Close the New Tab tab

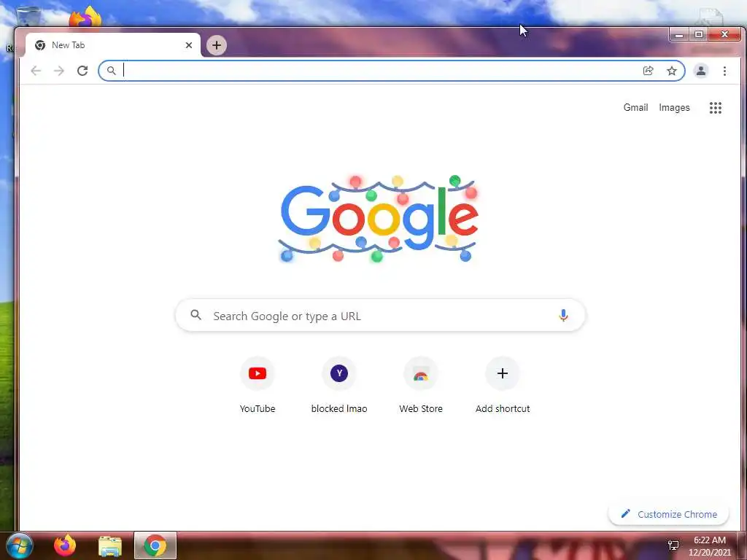pyautogui.click(x=189, y=45)
